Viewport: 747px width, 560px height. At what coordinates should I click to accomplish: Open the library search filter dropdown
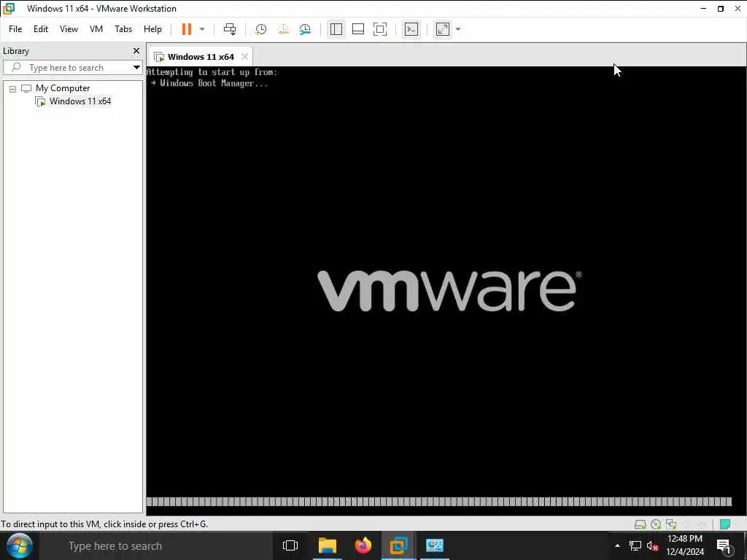pyautogui.click(x=136, y=68)
